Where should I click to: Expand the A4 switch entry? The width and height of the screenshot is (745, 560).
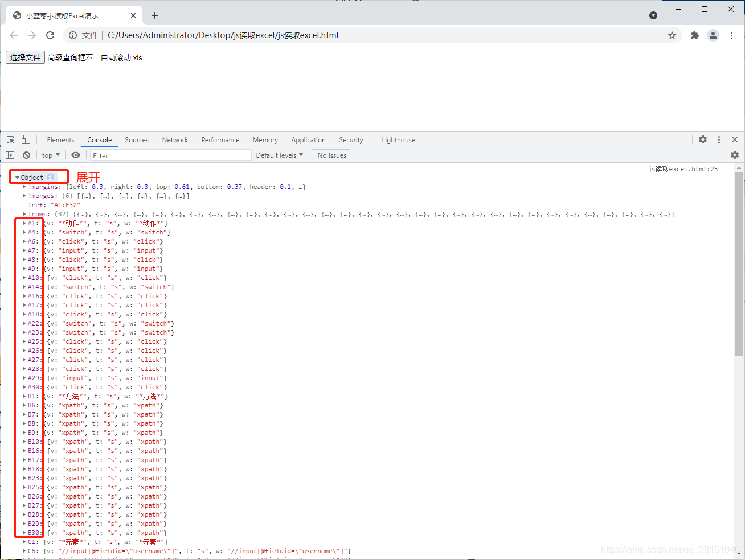24,232
